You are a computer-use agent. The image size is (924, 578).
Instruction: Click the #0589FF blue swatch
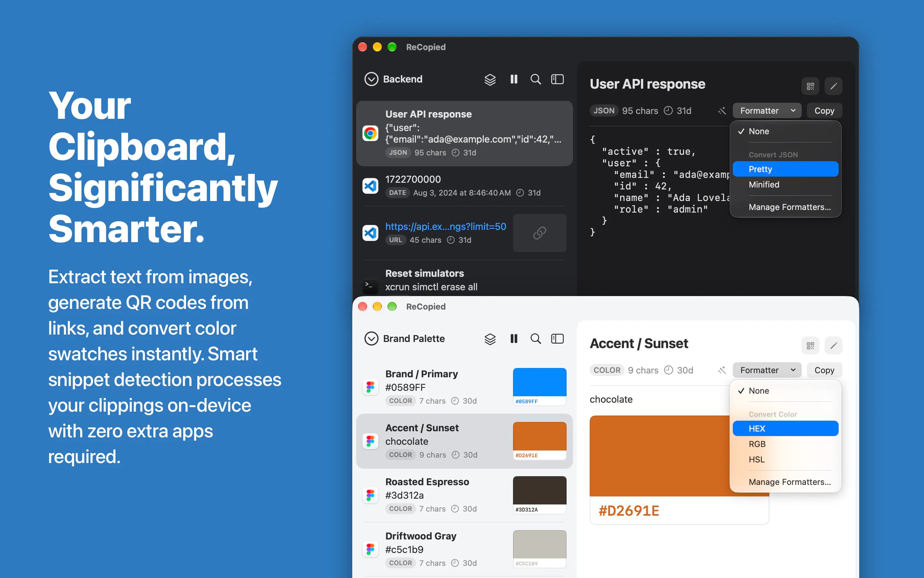[540, 387]
